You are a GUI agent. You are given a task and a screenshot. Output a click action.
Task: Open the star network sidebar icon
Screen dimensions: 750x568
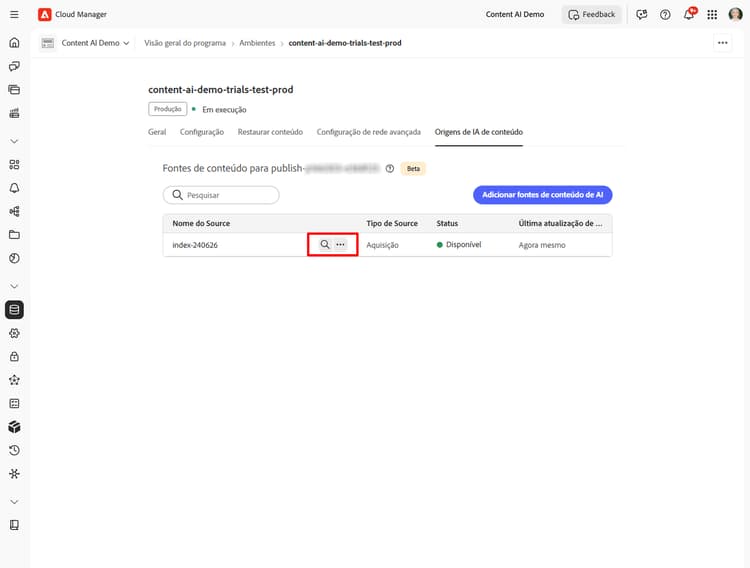14,380
